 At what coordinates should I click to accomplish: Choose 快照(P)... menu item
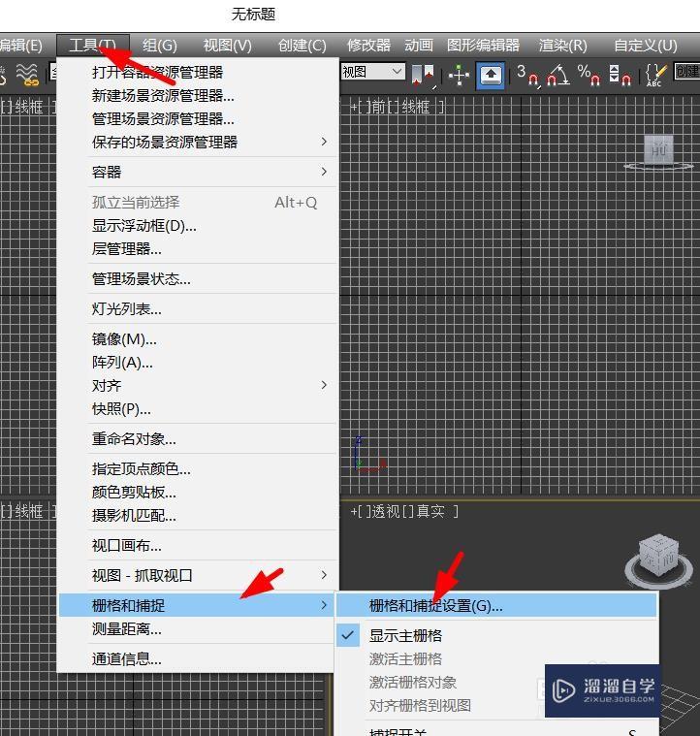pyautogui.click(x=197, y=409)
